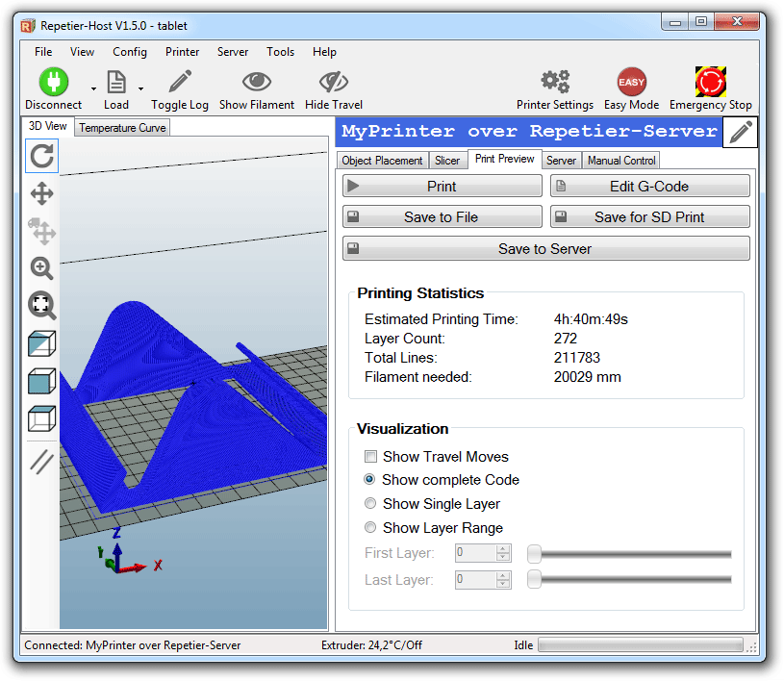
Task: Switch to Easy Mode
Action: point(631,82)
